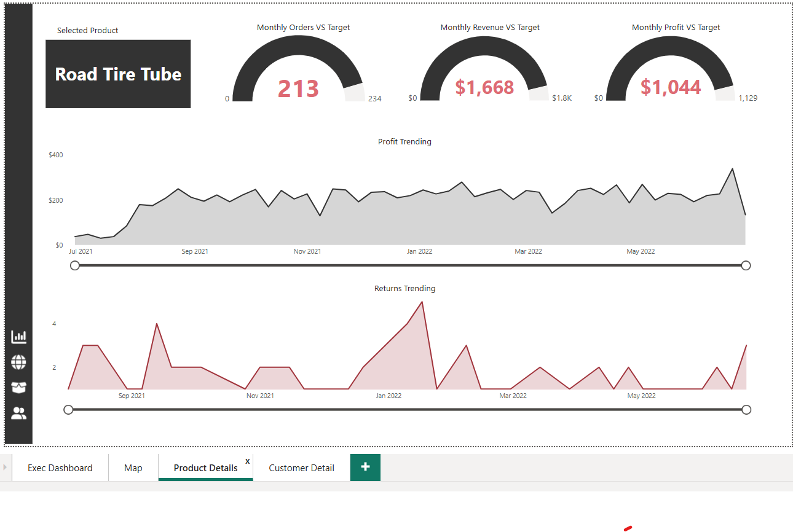Screen dimensions: 793x532
Task: Click Returns Trending left slider handle
Action: (x=68, y=410)
